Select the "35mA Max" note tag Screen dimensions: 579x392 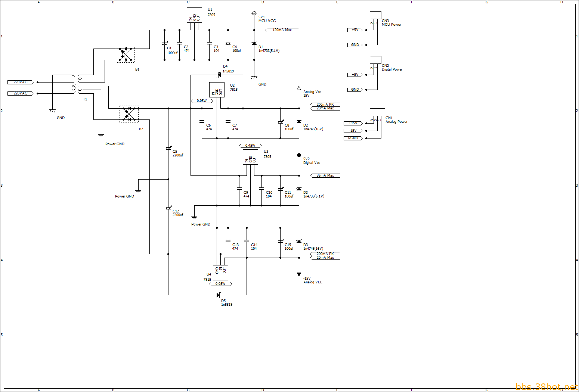point(325,175)
